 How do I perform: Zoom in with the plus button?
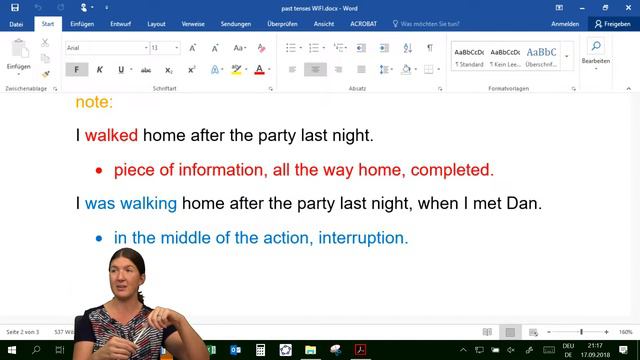pyautogui.click(x=607, y=332)
